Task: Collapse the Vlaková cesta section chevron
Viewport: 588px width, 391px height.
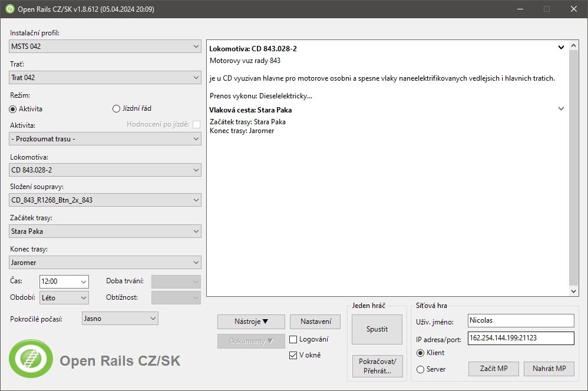Action: pos(561,109)
